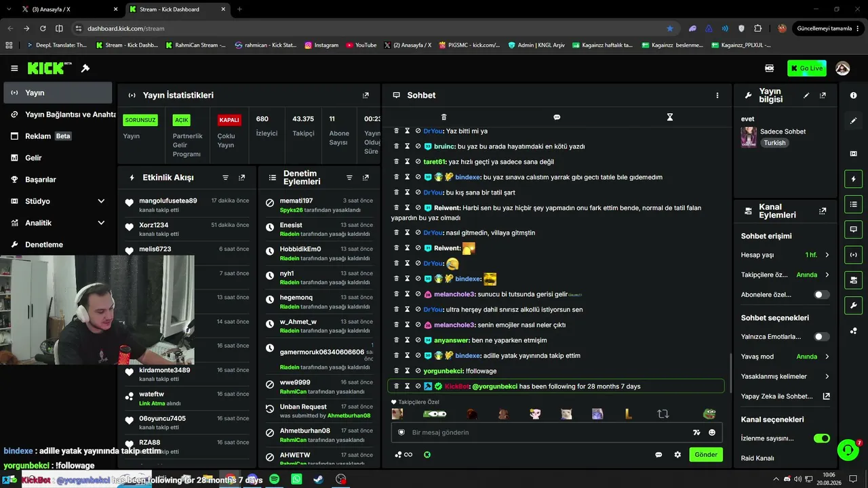Open the Instagram bookmark
This screenshot has width=868, height=488.
click(321, 45)
